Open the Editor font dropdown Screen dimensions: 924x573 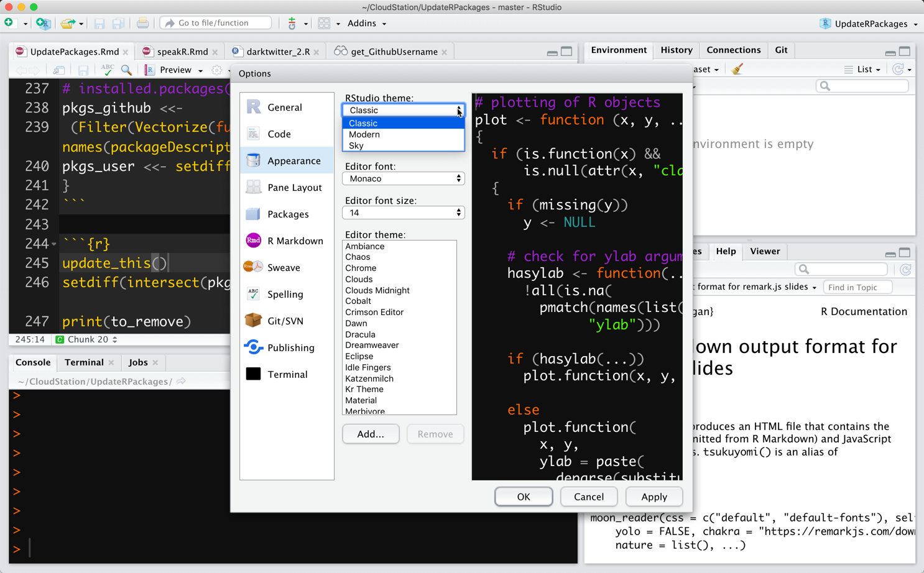click(403, 178)
